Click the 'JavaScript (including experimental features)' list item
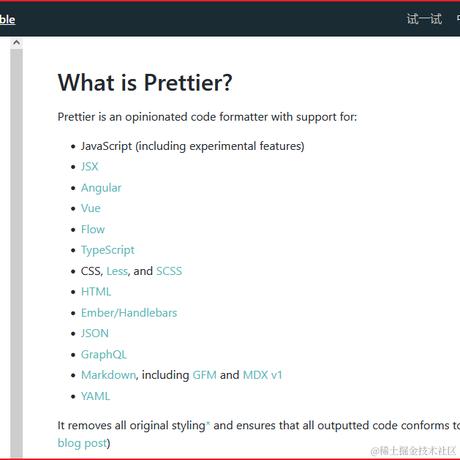 [x=192, y=146]
